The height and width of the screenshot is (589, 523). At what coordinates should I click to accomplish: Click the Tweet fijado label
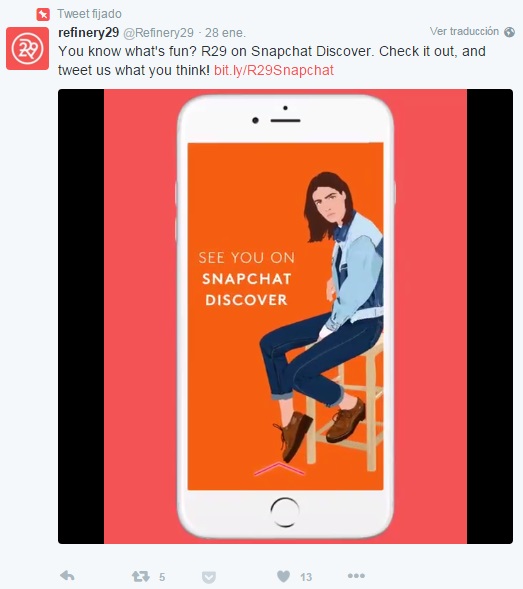(x=89, y=14)
